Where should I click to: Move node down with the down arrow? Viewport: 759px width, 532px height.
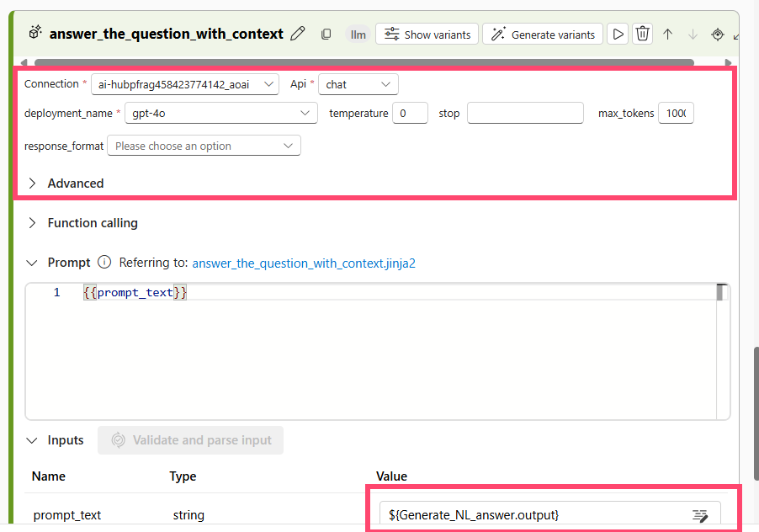pyautogui.click(x=693, y=35)
